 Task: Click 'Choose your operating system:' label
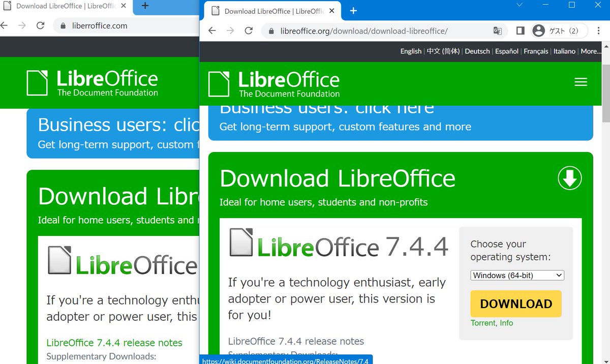(x=510, y=251)
